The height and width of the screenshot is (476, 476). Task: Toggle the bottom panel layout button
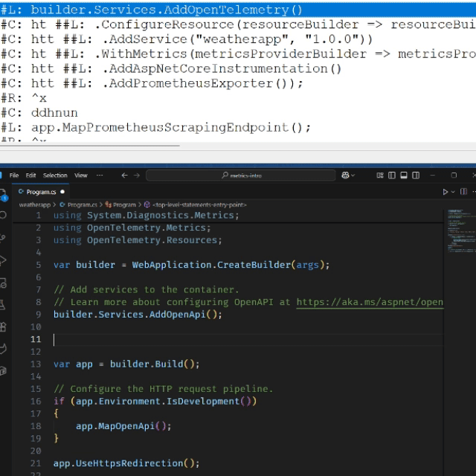404,176
